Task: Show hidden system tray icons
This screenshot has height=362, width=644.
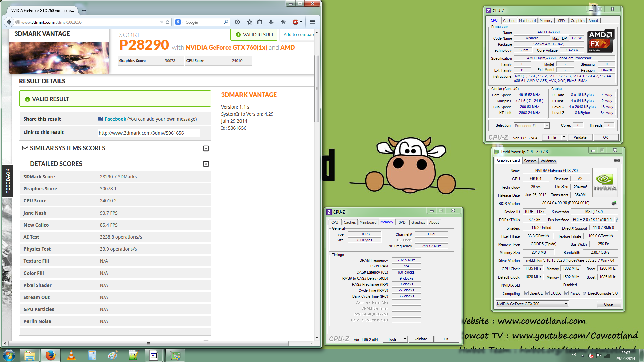Action: [583, 355]
